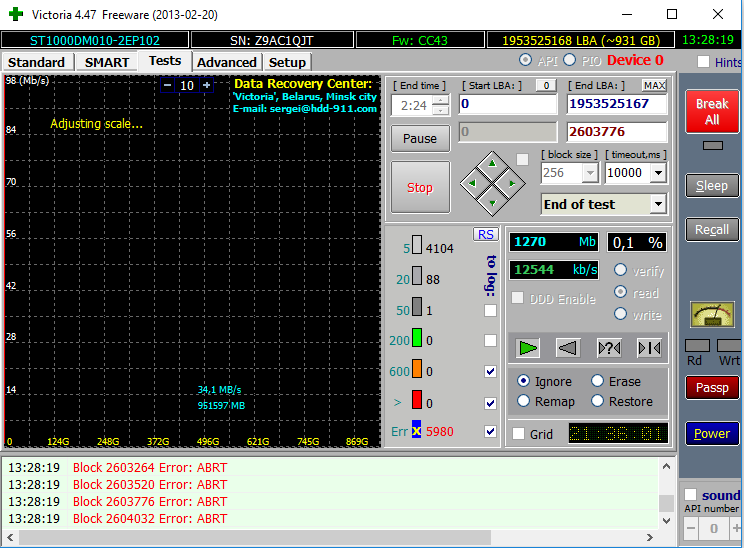
Task: Open the block size dropdown
Action: tap(590, 173)
